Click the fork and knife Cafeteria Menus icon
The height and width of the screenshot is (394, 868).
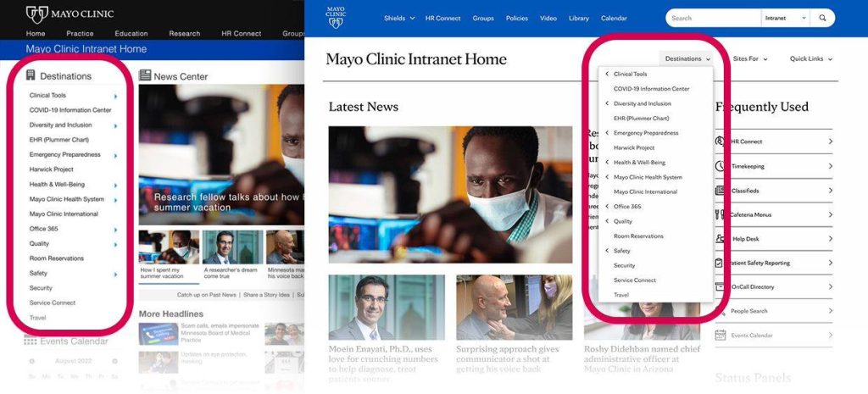[720, 214]
